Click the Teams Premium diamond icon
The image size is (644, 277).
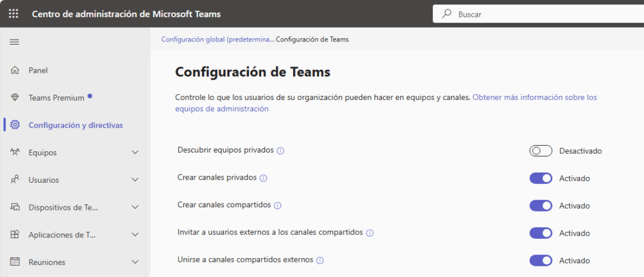[x=15, y=98]
